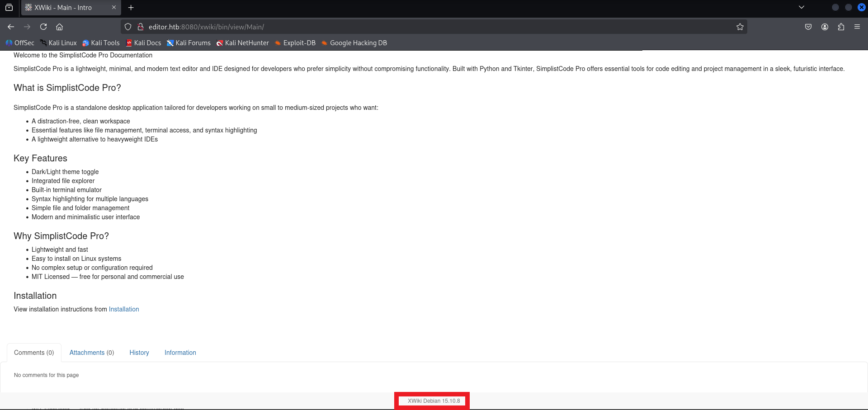Click the 'Key Features' heading
Screen dimensions: 868x410
(40, 158)
